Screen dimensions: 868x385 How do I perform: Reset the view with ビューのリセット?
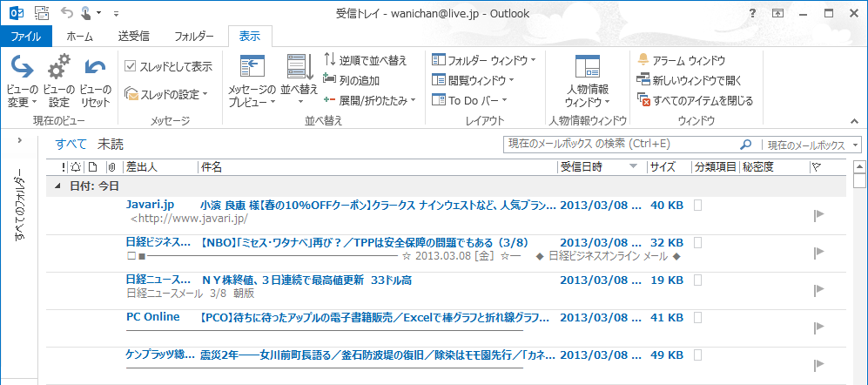[x=95, y=81]
